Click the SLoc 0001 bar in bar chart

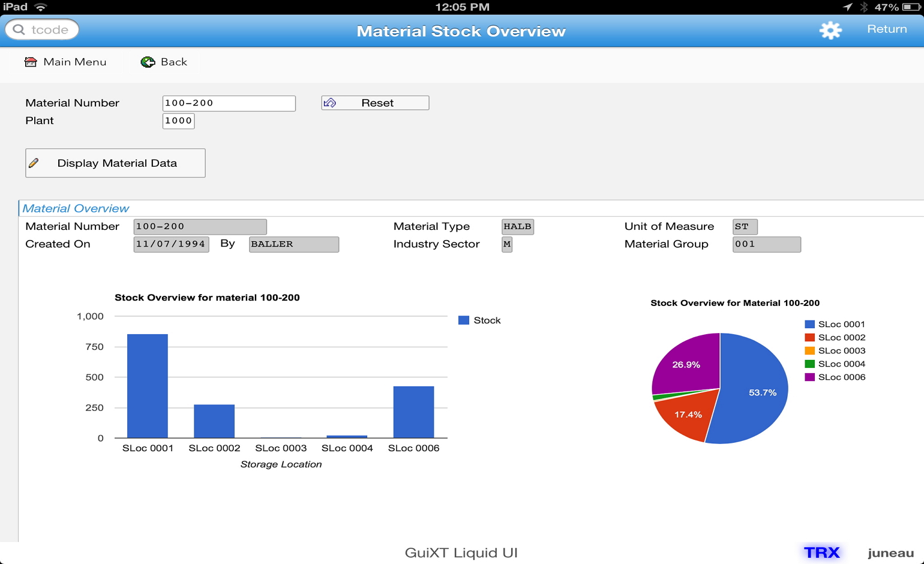pyautogui.click(x=148, y=386)
